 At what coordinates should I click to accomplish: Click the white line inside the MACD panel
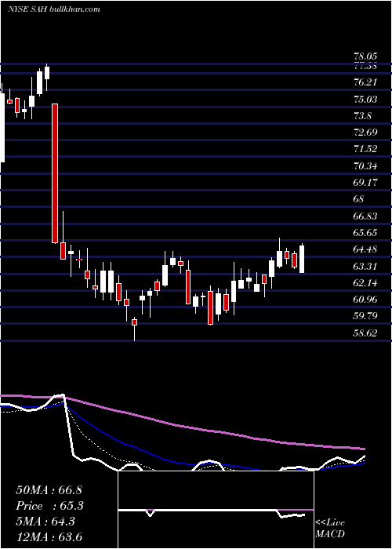click(x=210, y=511)
